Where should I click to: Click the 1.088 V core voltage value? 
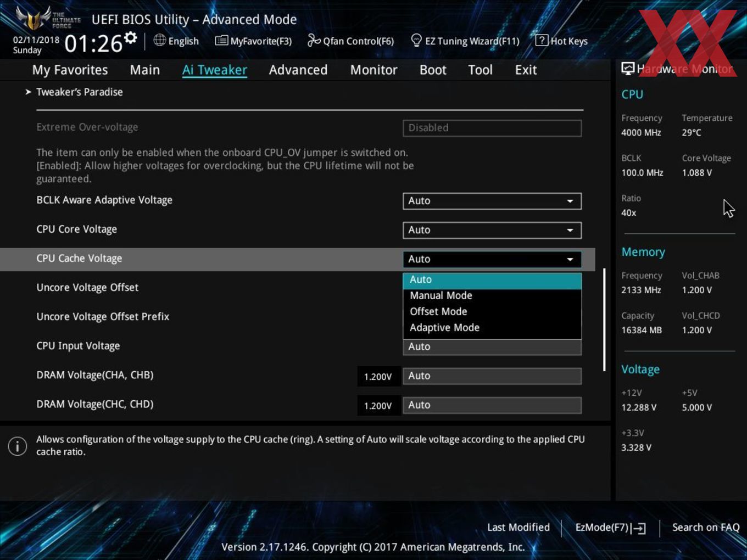[x=697, y=173]
